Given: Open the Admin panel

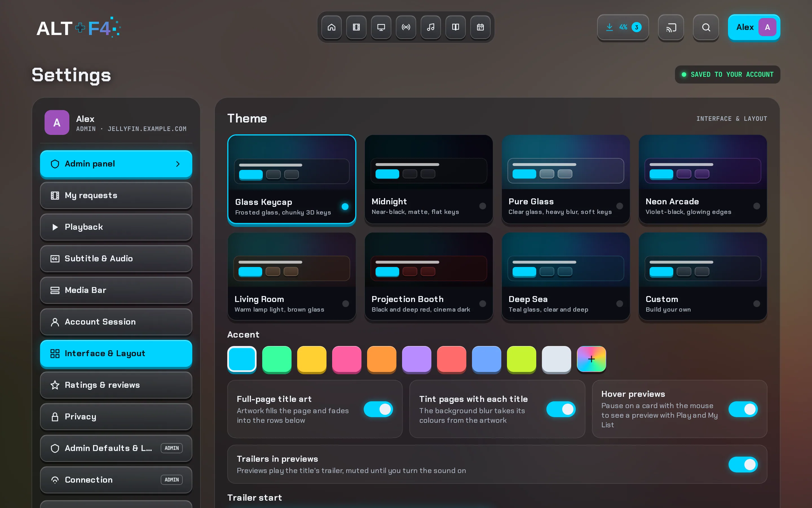Looking at the screenshot, I should pos(116,164).
